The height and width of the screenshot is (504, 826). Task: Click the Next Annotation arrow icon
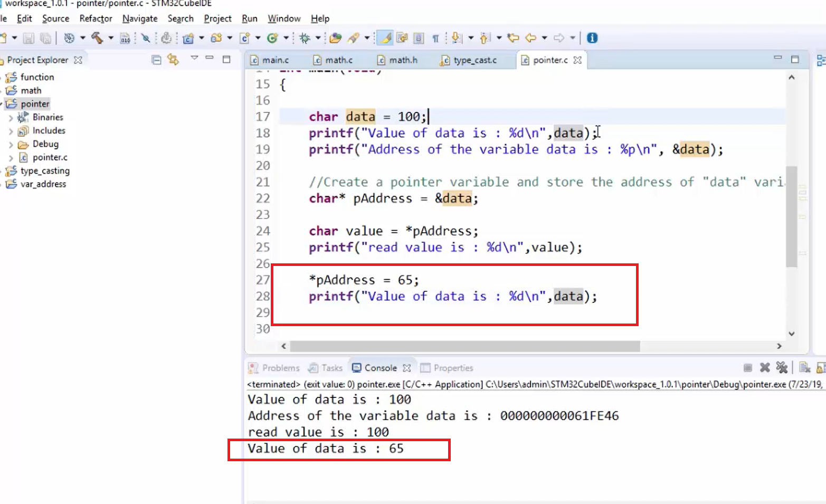pos(457,38)
